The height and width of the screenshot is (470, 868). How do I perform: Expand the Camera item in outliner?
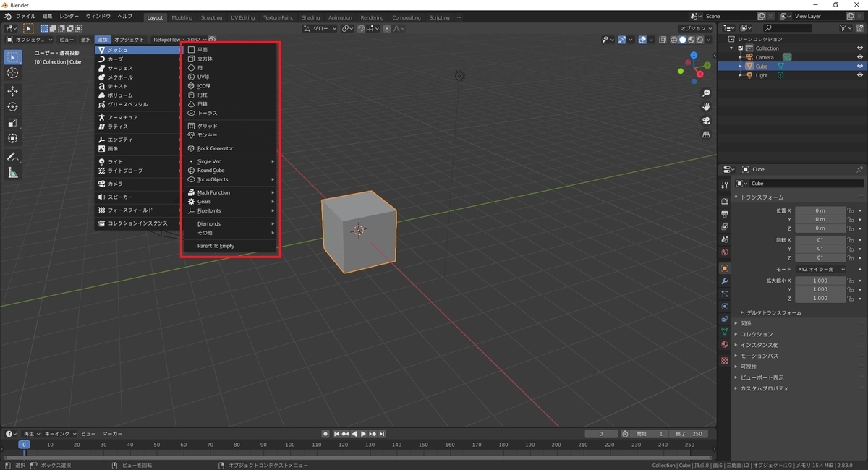tap(740, 57)
